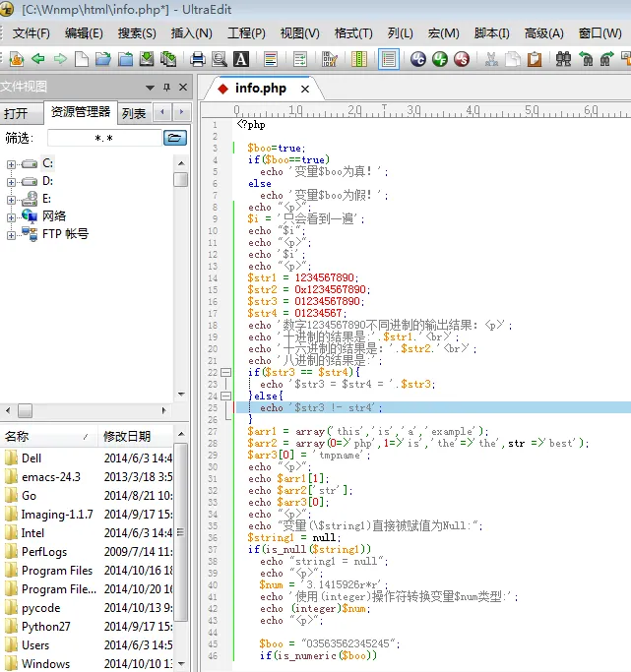Open Find with the binoculars icon
The image size is (631, 672).
pos(563,59)
